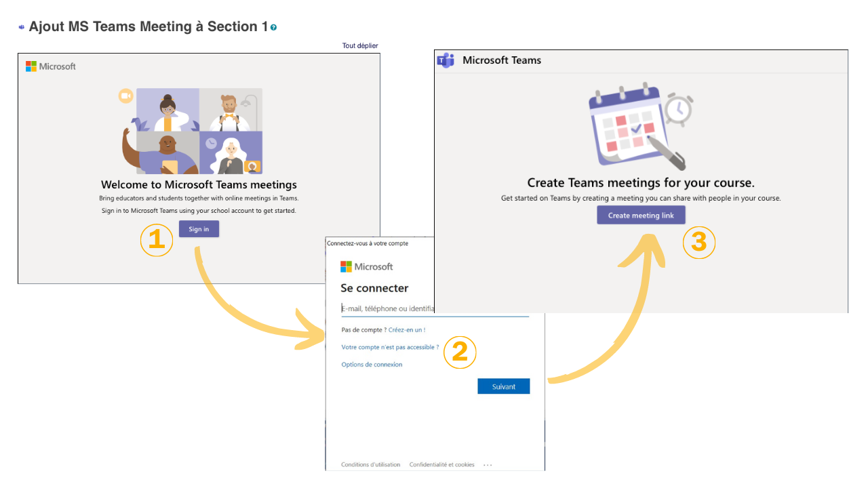The width and height of the screenshot is (868, 488).
Task: Click the Sign in button
Action: coord(199,229)
